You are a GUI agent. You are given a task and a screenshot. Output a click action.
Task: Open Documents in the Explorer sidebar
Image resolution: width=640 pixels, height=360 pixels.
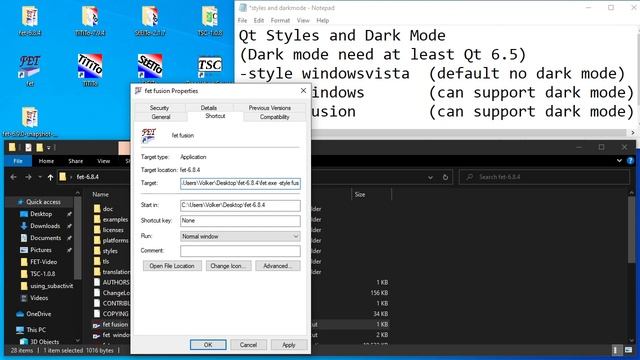pos(45,238)
